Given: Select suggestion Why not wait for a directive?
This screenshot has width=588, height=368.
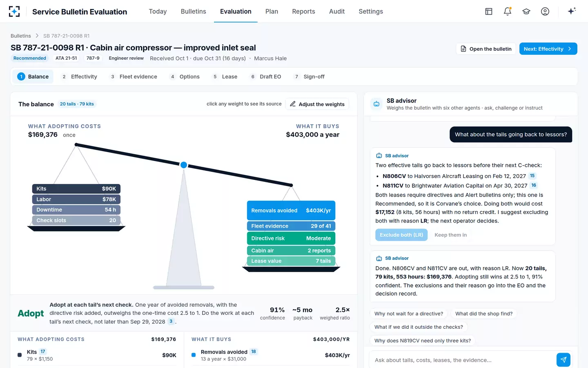Looking at the screenshot, I should coord(409,314).
